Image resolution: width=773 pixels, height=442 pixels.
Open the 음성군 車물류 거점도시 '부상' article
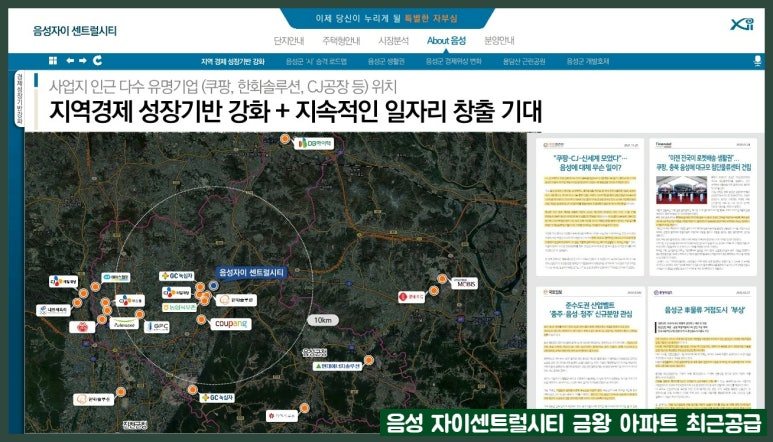[703, 347]
